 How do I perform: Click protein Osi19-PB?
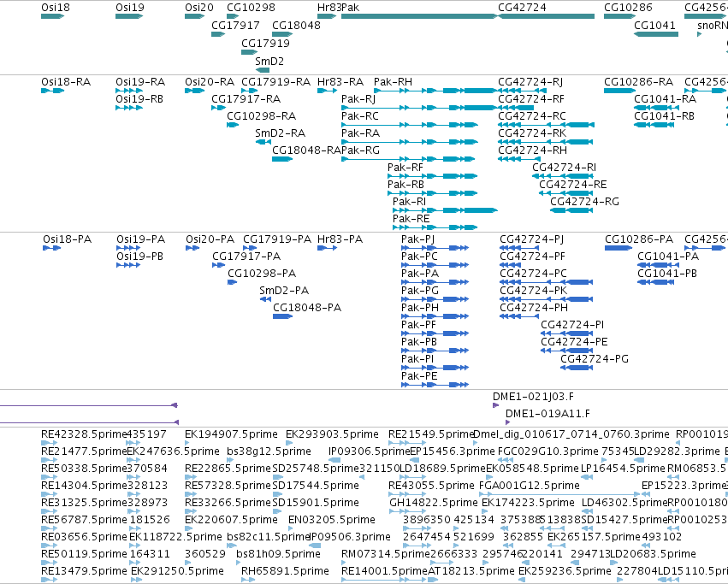(x=139, y=257)
